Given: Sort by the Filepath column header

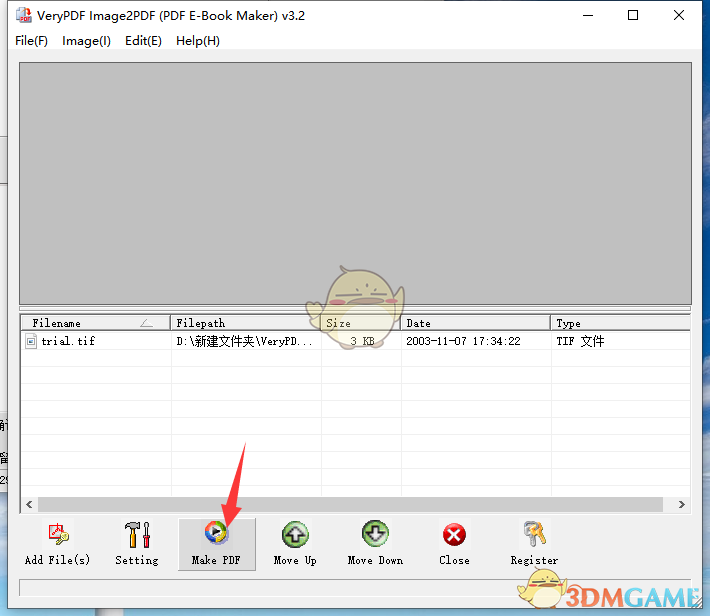Looking at the screenshot, I should 245,323.
